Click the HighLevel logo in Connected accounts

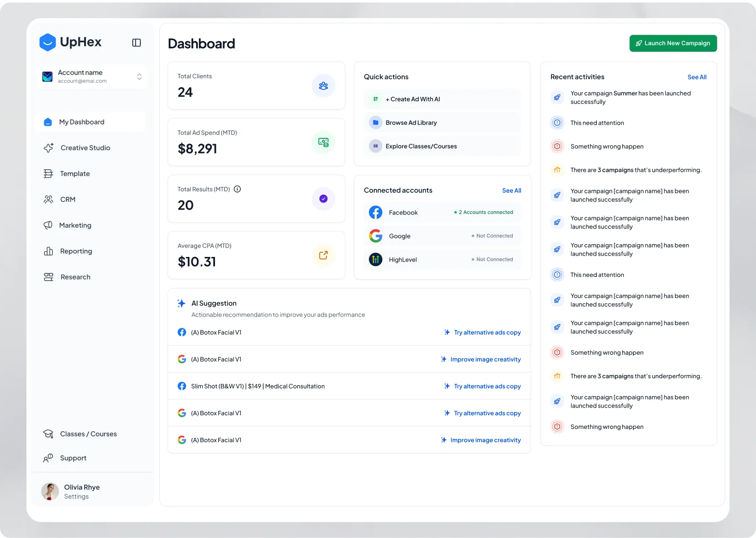click(376, 259)
